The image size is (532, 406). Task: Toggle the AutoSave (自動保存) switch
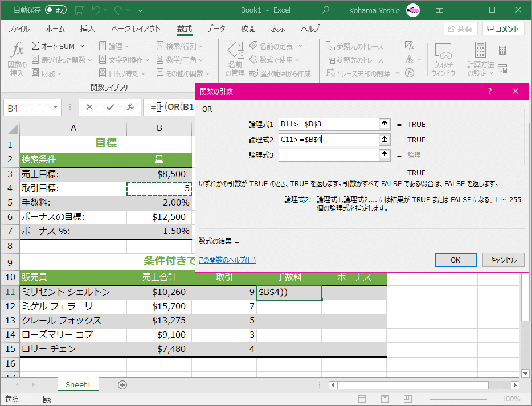coord(56,10)
